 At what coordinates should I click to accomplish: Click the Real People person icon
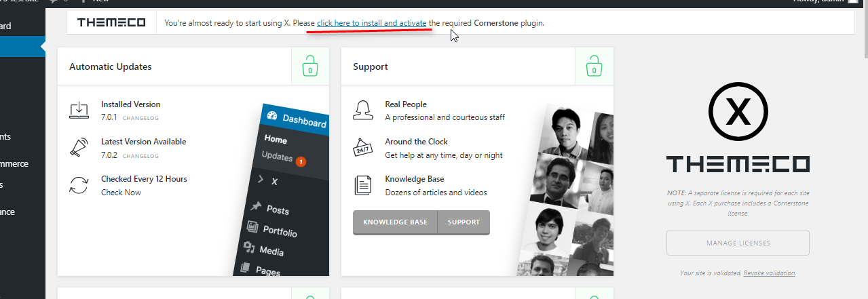363,111
